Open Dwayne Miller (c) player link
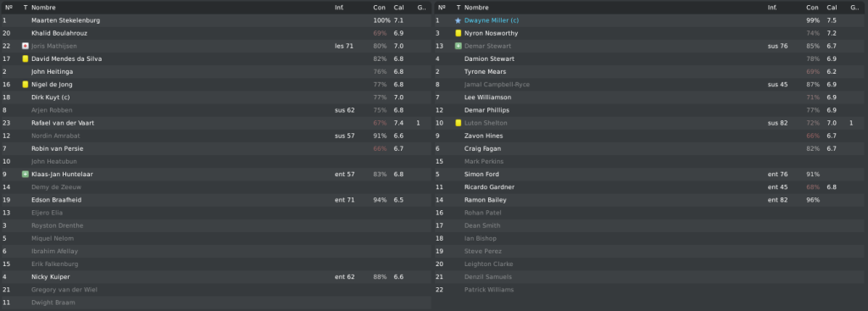Image resolution: width=868 pixels, height=311 pixels. point(492,20)
